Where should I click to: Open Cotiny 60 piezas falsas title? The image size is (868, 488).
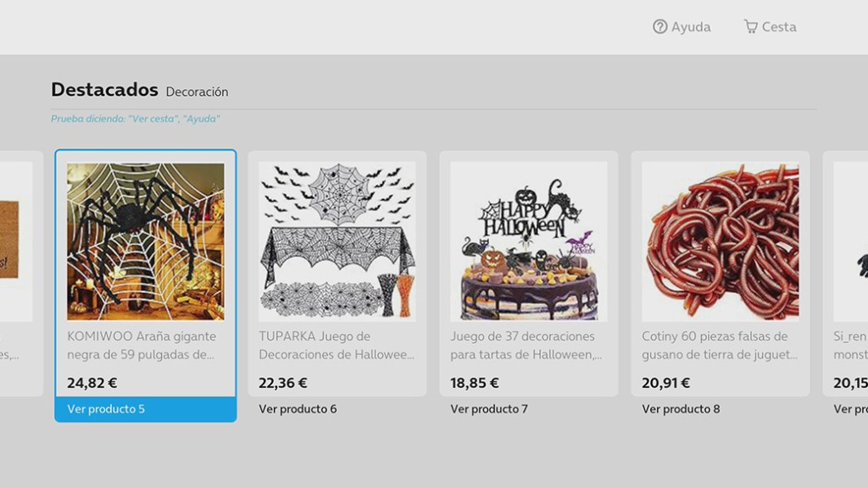tap(720, 346)
